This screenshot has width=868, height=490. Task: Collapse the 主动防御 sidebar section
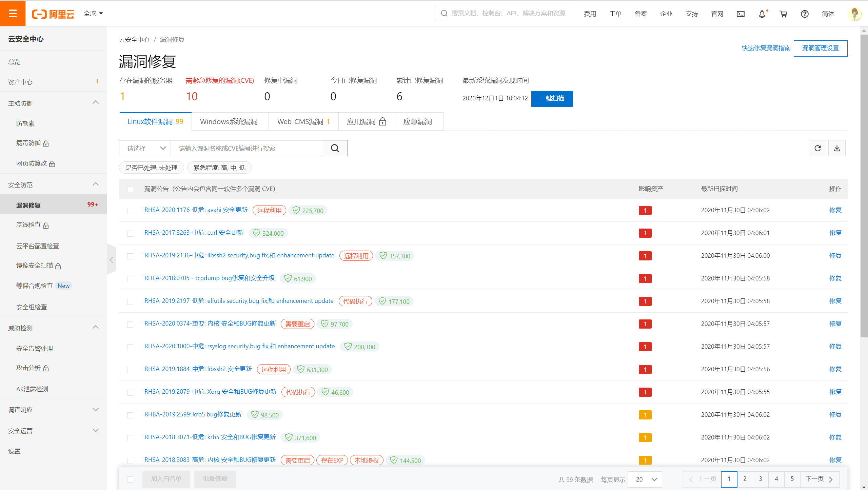coord(96,103)
